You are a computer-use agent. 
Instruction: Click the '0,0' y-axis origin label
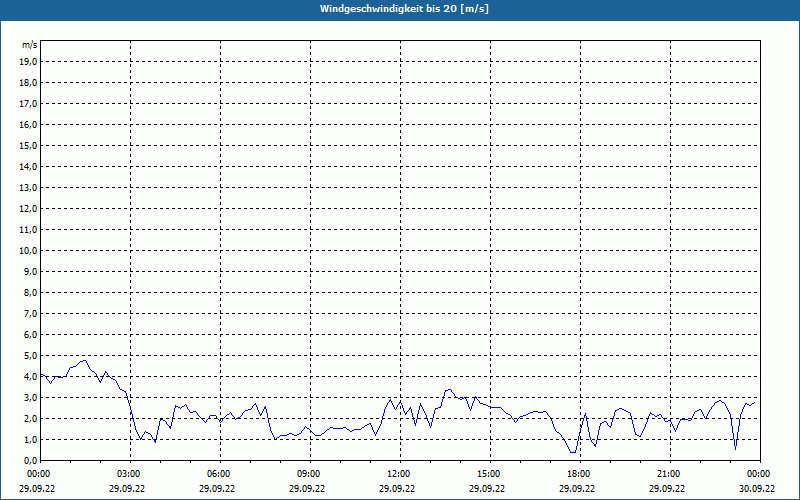click(x=30, y=460)
